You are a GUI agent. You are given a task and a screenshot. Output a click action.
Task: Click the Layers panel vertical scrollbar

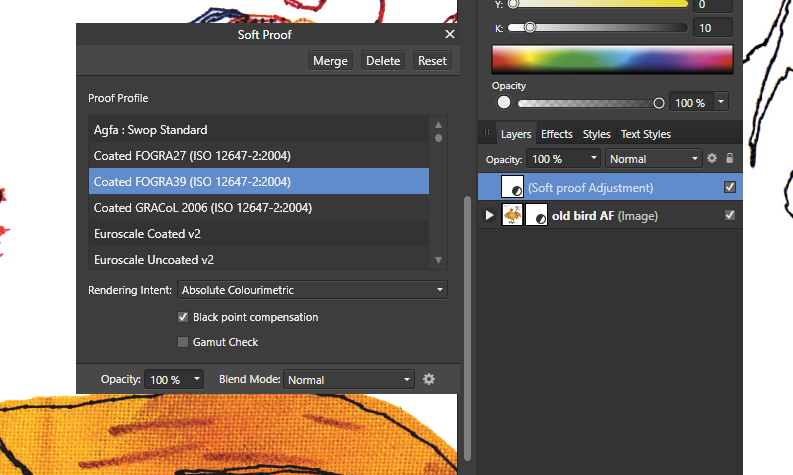(x=467, y=329)
